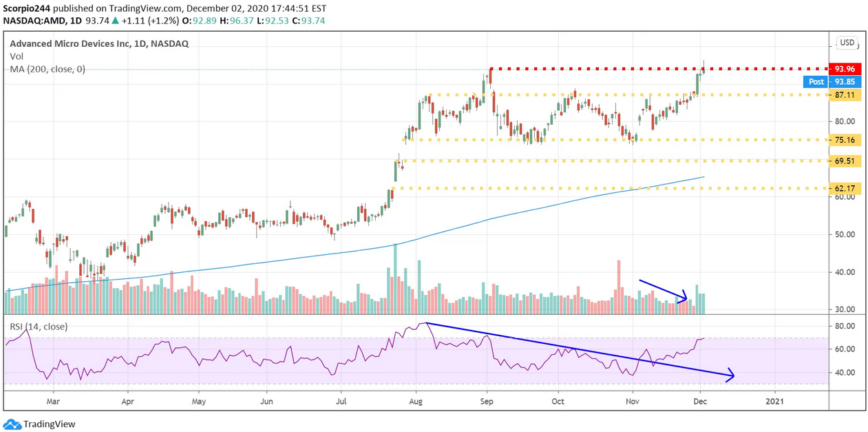Click the TradingView logo icon
Image resolution: width=868 pixels, height=432 pixels.
pyautogui.click(x=12, y=424)
